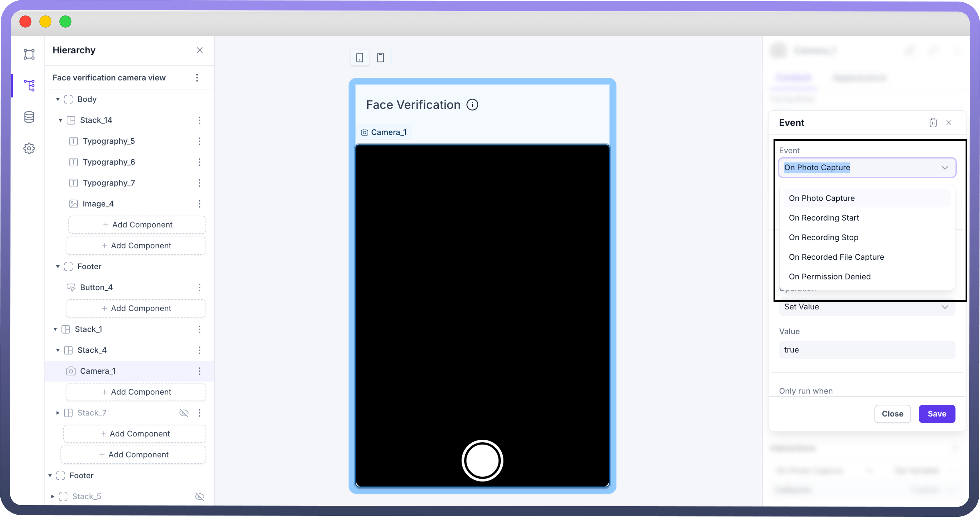This screenshot has height=517, width=980.
Task: Open options menu for Camera_1
Action: click(199, 371)
